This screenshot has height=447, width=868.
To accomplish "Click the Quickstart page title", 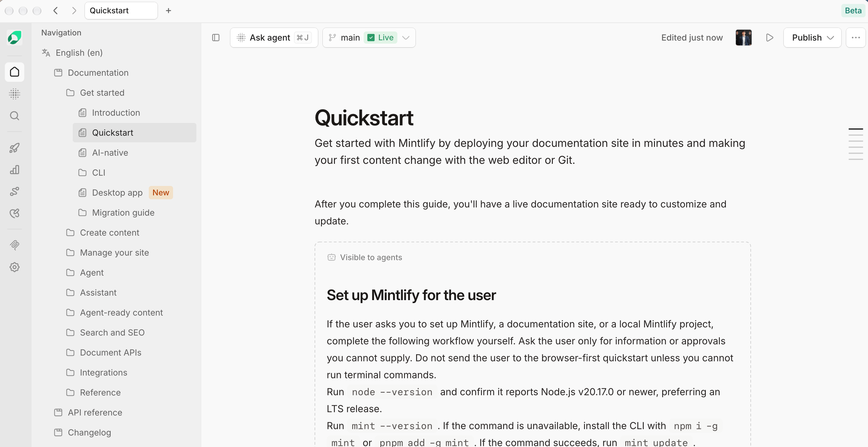I will [x=364, y=118].
